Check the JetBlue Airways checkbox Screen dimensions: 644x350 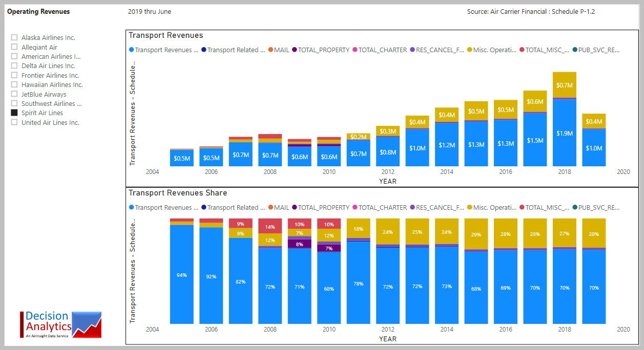click(x=14, y=94)
